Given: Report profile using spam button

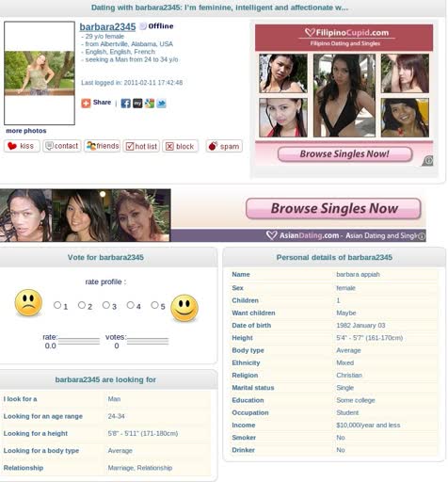Looking at the screenshot, I should coord(224,146).
